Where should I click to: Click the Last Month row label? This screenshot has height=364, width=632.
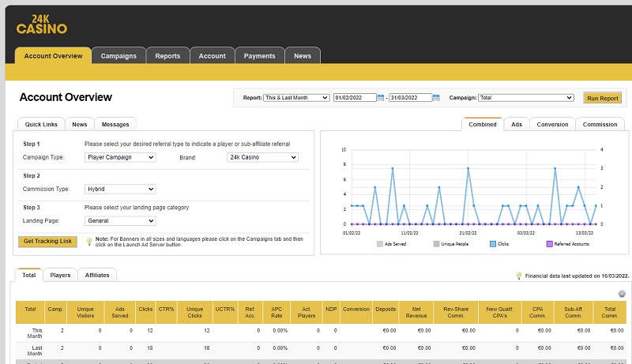pos(35,351)
